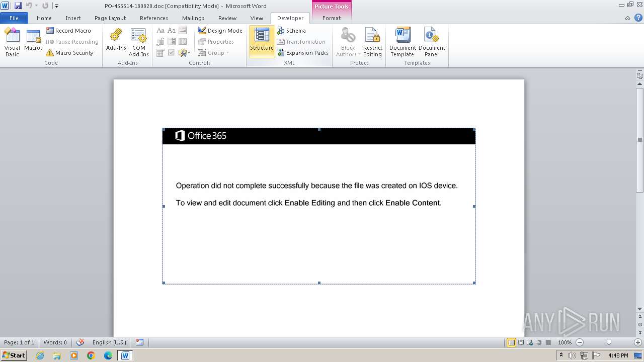Click the zoom slider handle
This screenshot has height=362, width=644.
click(609, 342)
